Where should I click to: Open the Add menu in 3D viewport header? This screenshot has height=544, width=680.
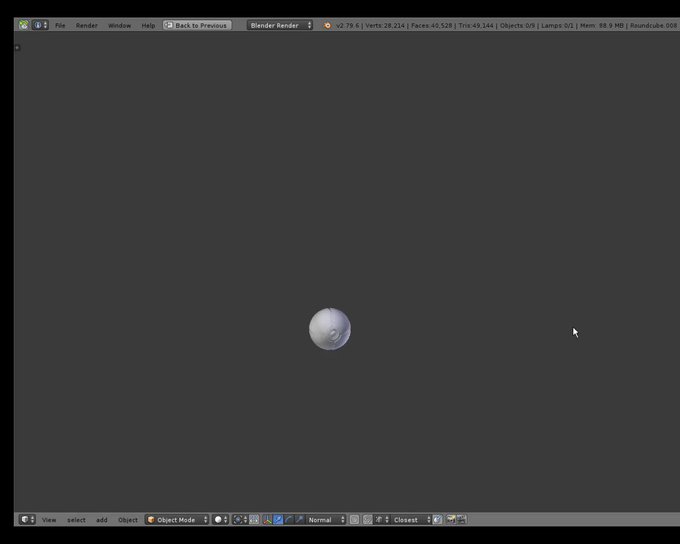coord(101,520)
